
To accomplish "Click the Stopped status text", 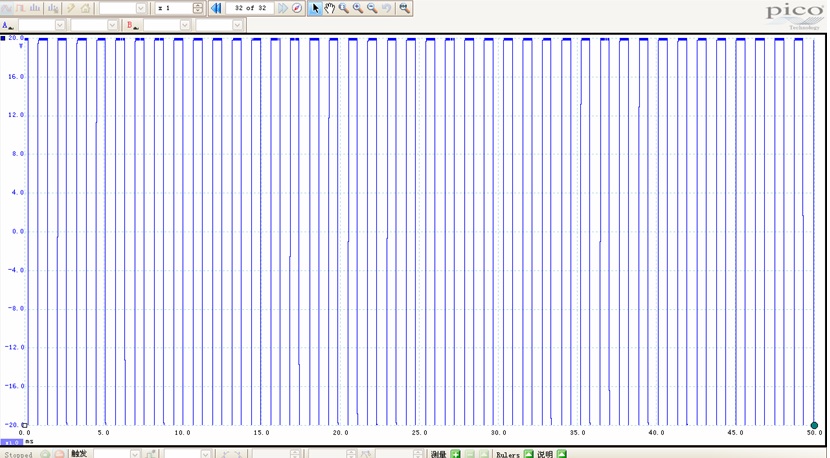I will 19,454.
